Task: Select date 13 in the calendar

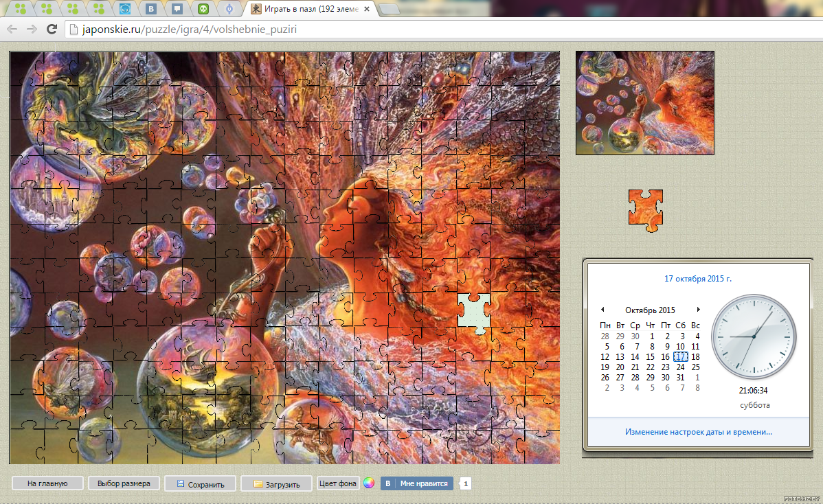Action: click(x=620, y=356)
